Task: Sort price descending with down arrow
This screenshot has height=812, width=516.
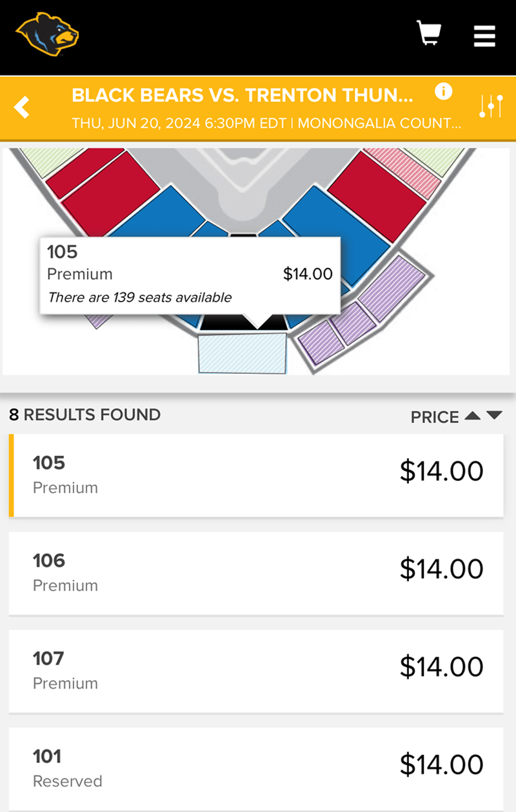Action: pyautogui.click(x=494, y=416)
